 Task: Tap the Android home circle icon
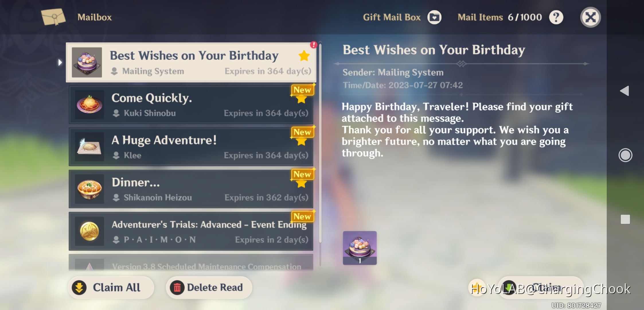(625, 155)
